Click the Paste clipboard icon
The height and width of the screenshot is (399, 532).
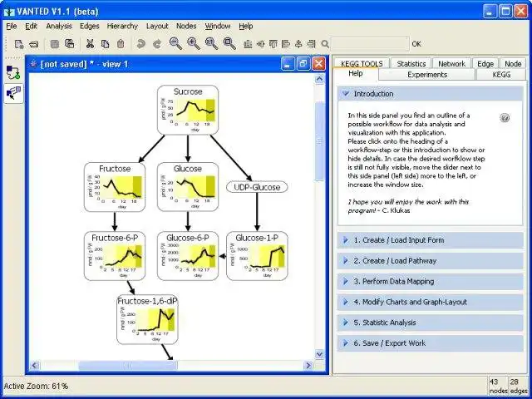click(x=121, y=44)
